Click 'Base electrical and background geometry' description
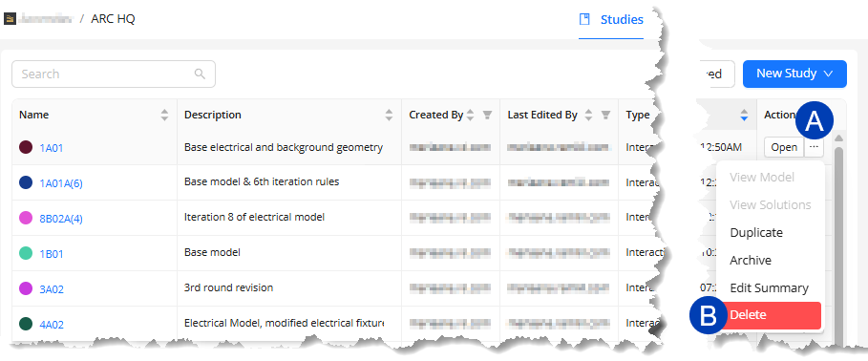 pyautogui.click(x=284, y=147)
